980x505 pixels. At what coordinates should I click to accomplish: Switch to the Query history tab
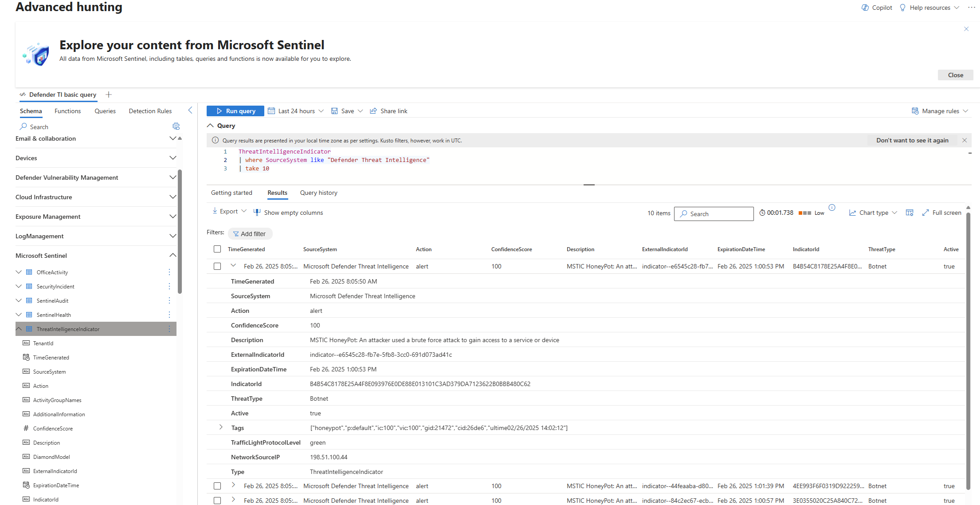(318, 193)
